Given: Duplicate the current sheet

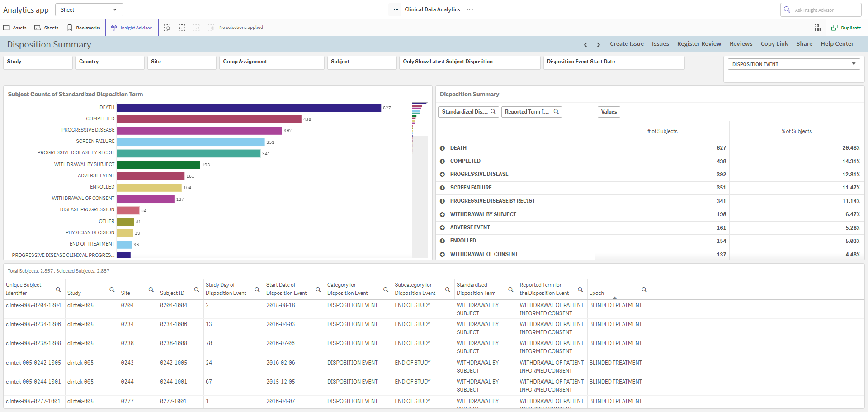Looking at the screenshot, I should (x=846, y=28).
